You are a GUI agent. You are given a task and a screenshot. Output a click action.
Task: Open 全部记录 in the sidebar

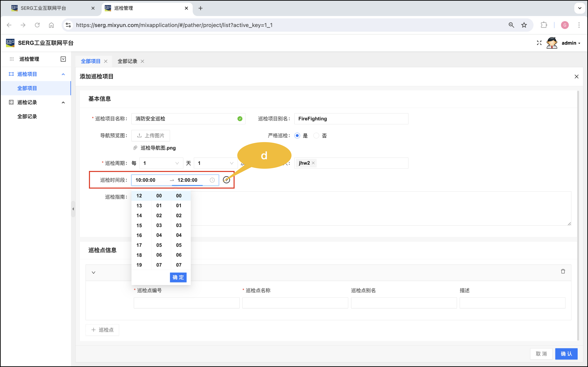click(27, 117)
